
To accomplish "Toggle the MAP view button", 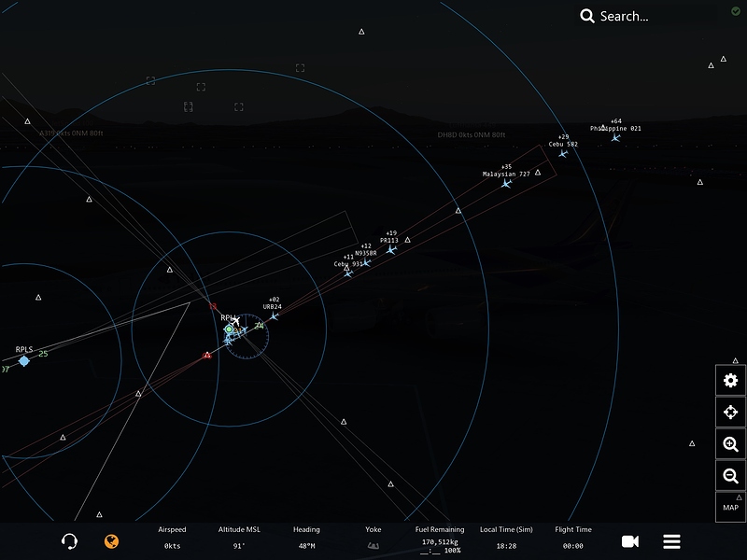I will (730, 507).
